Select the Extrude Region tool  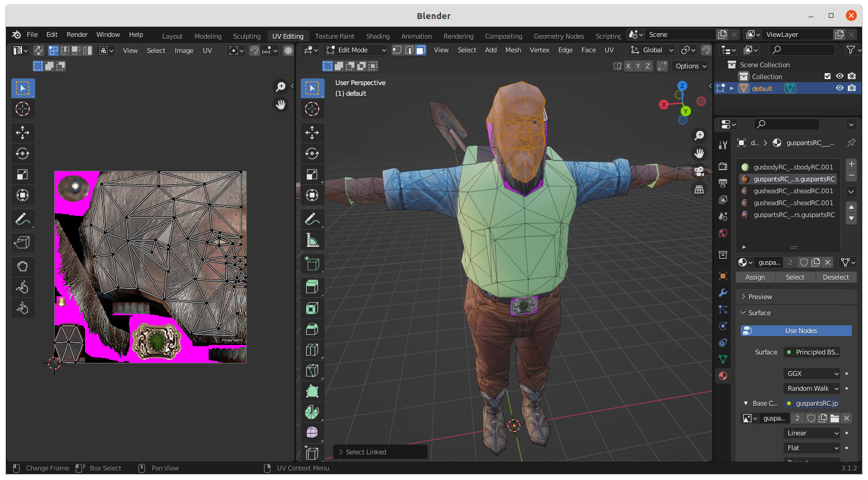pyautogui.click(x=312, y=287)
